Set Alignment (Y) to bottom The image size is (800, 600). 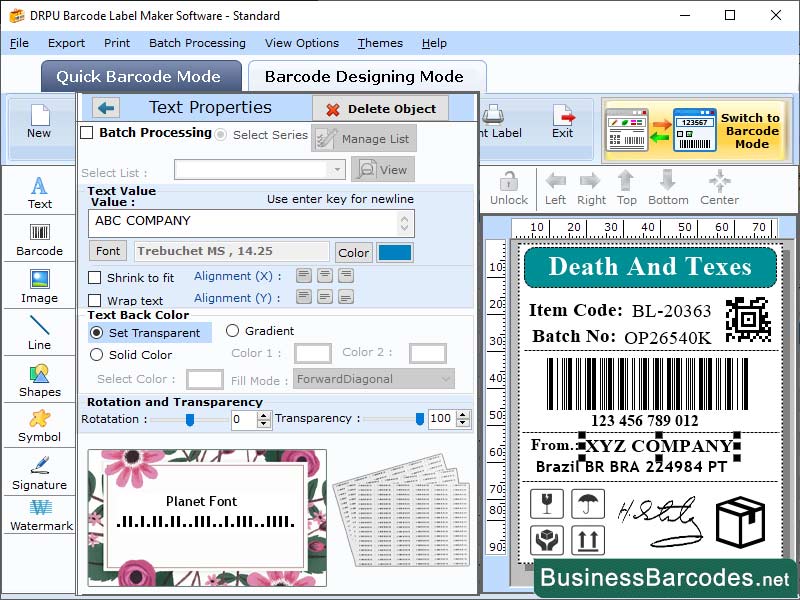click(x=345, y=296)
